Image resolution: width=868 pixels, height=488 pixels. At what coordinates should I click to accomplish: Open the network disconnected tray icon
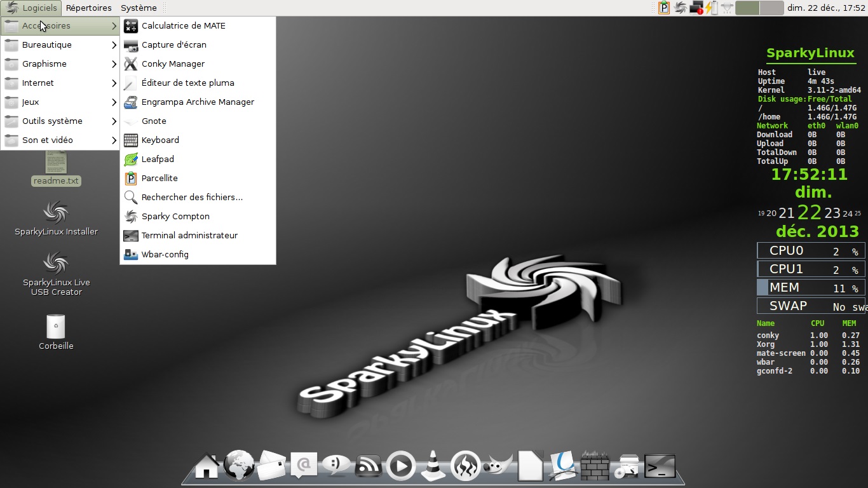pyautogui.click(x=696, y=8)
